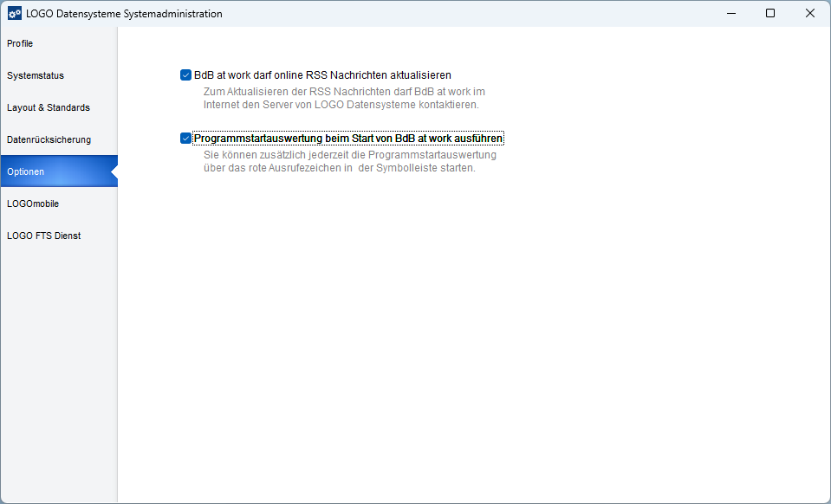This screenshot has width=831, height=504.
Task: Open Layout & Standards settings
Action: [x=59, y=107]
